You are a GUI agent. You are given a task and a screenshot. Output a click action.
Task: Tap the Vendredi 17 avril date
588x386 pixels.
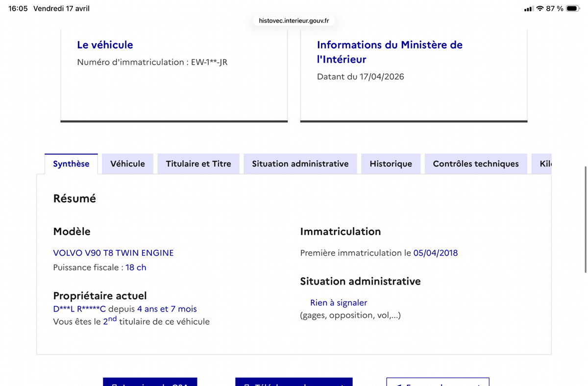tap(61, 9)
